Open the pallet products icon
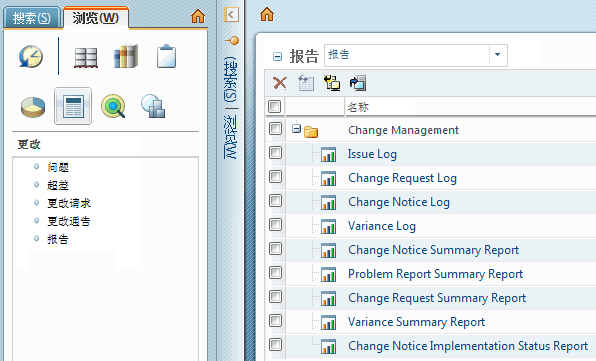596x361 pixels. pos(86,57)
